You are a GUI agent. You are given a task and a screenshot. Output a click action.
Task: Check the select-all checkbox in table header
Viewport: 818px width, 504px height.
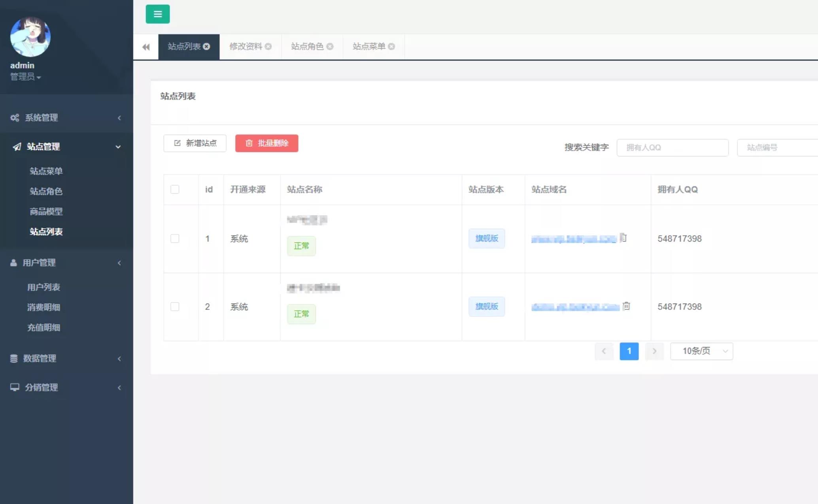(175, 190)
